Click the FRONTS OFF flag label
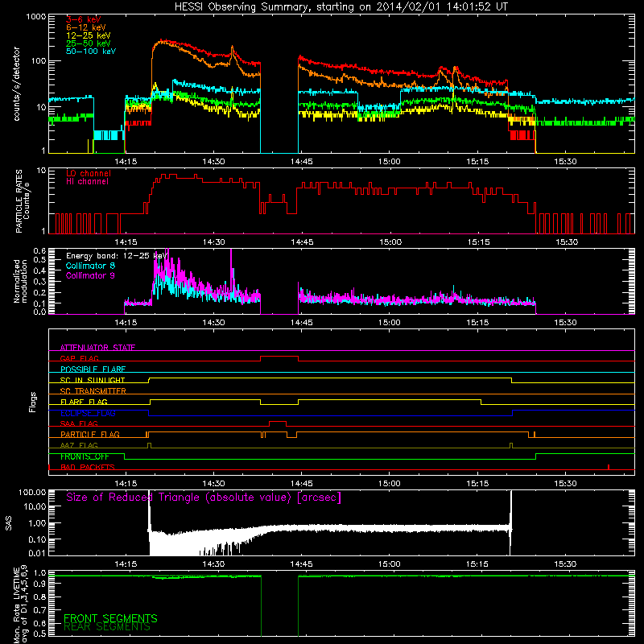644x644 pixels. (x=85, y=456)
